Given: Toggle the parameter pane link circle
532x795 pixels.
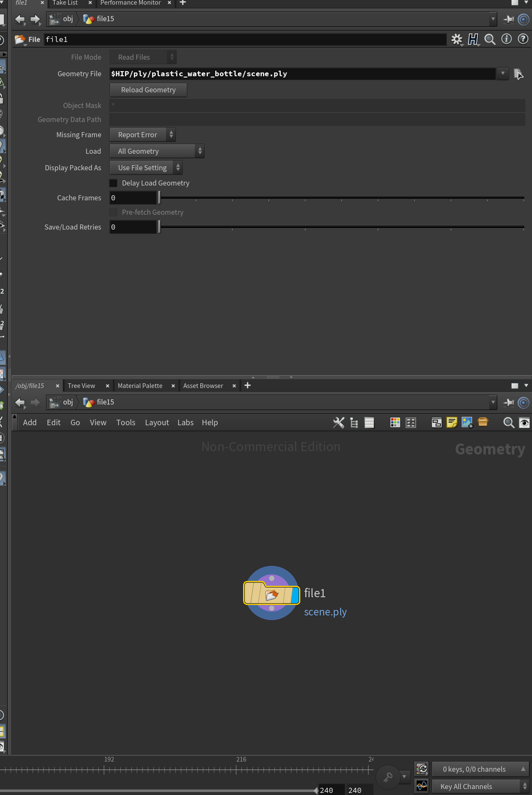Looking at the screenshot, I should (x=524, y=19).
